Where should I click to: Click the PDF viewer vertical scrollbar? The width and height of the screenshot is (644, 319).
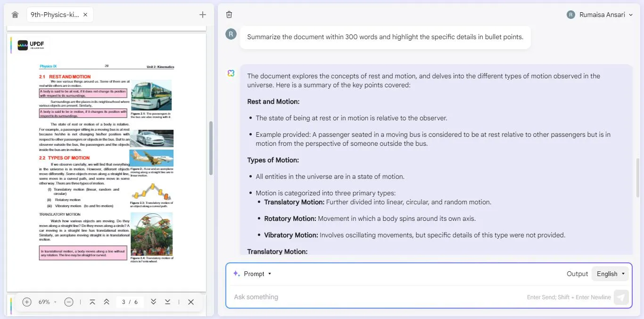point(211,148)
